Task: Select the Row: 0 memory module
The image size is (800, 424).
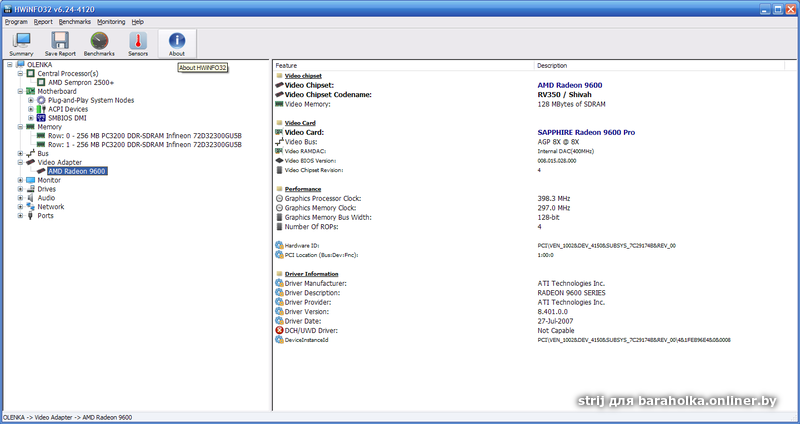Action: [x=145, y=136]
